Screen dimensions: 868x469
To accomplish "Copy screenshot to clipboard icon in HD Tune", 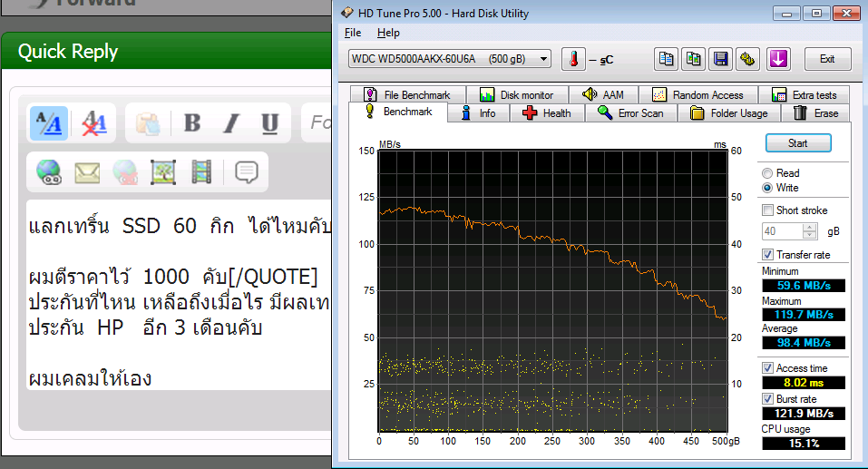I will (693, 59).
